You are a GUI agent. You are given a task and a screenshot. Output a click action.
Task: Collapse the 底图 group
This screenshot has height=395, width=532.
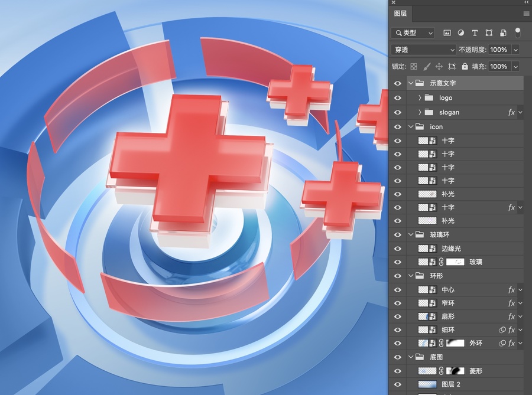(411, 357)
